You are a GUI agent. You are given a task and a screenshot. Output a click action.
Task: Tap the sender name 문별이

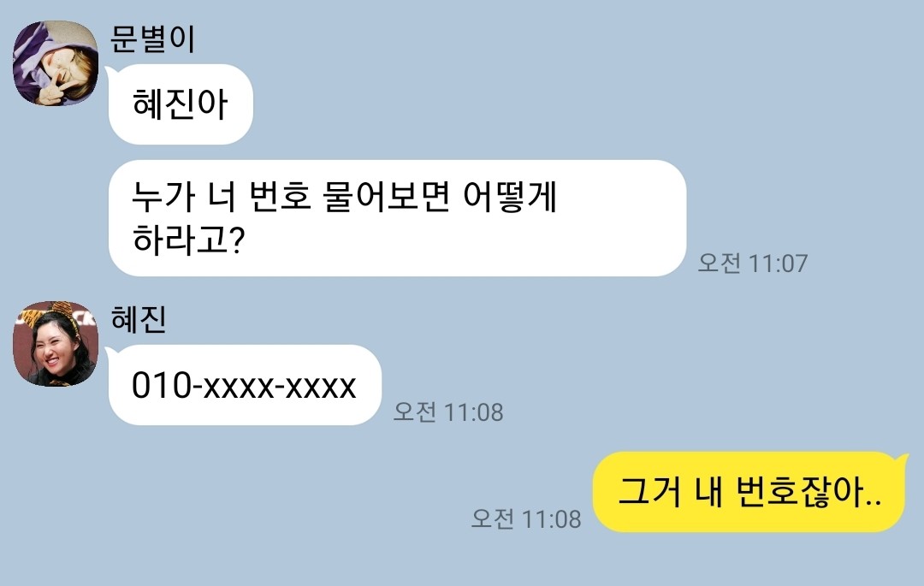152,38
